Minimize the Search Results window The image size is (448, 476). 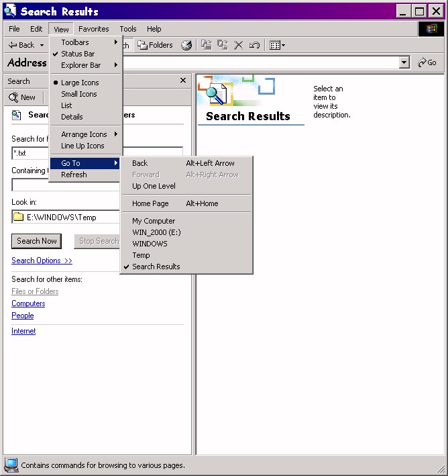[404, 11]
